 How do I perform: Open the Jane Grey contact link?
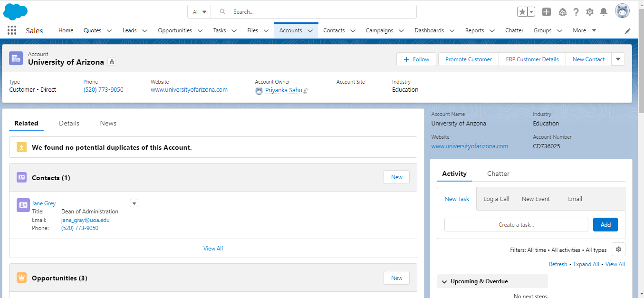click(44, 203)
